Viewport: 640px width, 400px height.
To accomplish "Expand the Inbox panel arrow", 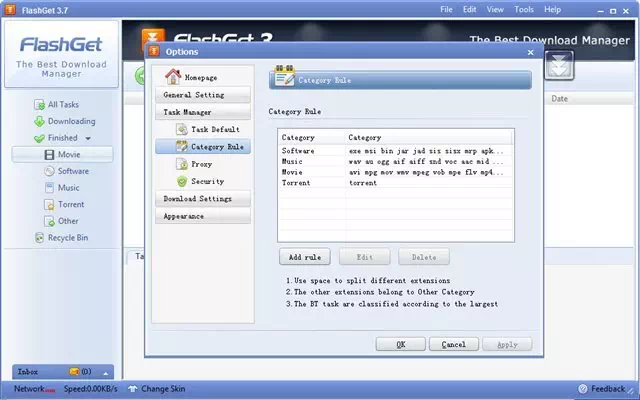I will (106, 373).
